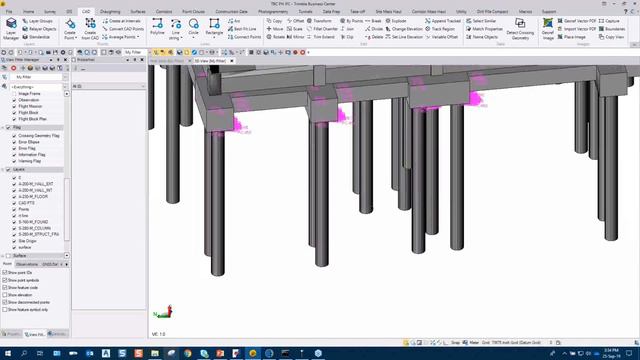Click the Move edit command
Viewport: 640px width, 360px height.
(x=275, y=29)
